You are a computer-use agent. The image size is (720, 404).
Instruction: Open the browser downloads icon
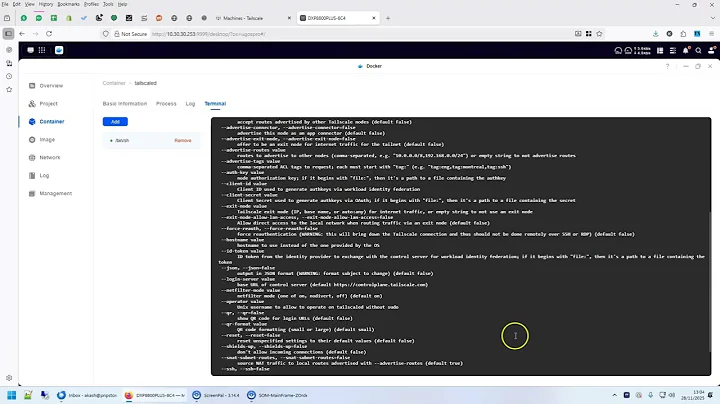[x=656, y=34]
